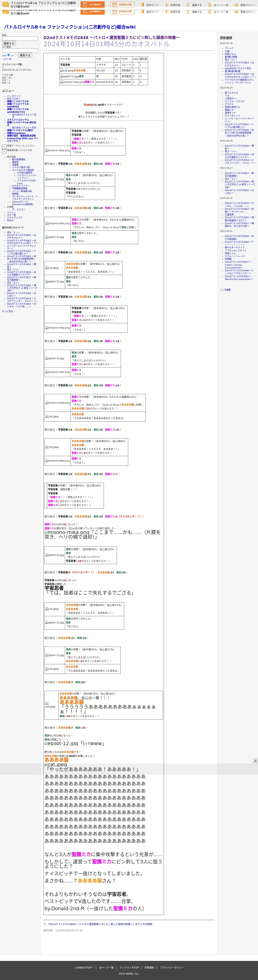Focus the タグ検索 tag input field

click(x=20, y=50)
